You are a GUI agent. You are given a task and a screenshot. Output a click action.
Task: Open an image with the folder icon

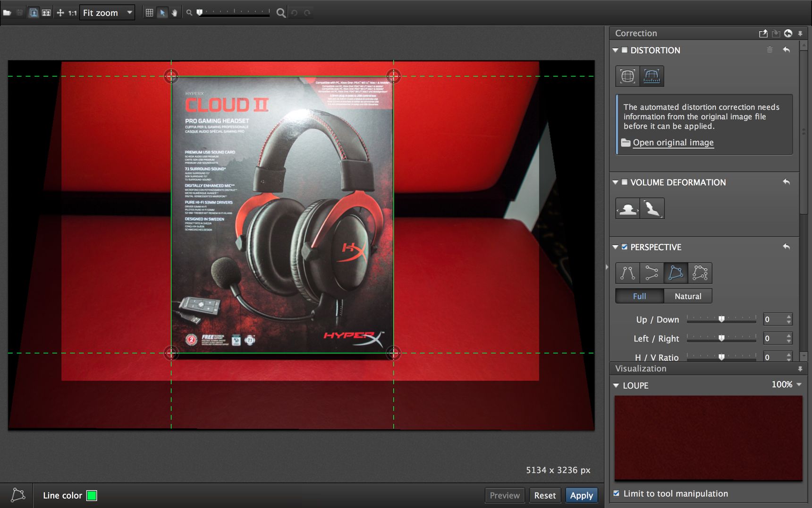point(7,13)
